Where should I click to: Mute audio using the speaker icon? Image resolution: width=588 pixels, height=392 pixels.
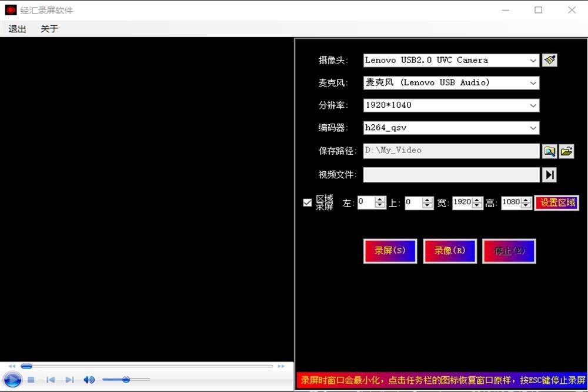[89, 380]
